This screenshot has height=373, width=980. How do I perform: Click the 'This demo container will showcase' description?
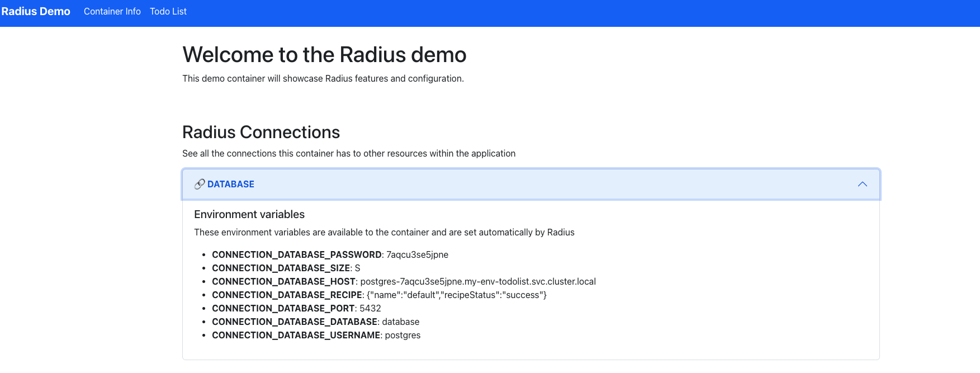click(x=323, y=78)
